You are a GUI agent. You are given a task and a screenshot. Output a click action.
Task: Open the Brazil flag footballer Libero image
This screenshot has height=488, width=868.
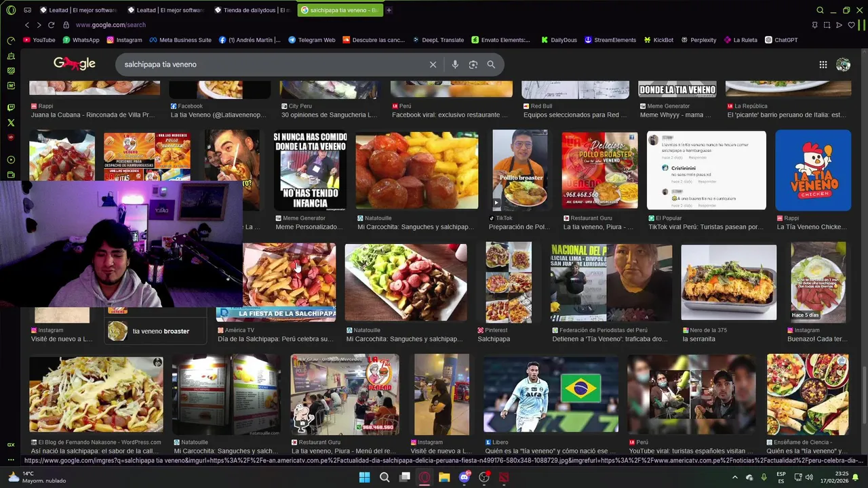[551, 394]
